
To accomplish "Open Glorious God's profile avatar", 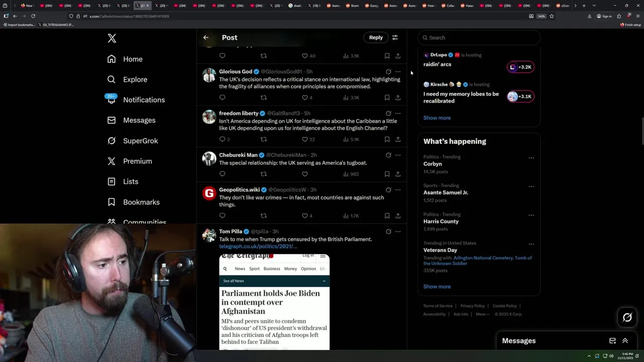I will coord(209,75).
